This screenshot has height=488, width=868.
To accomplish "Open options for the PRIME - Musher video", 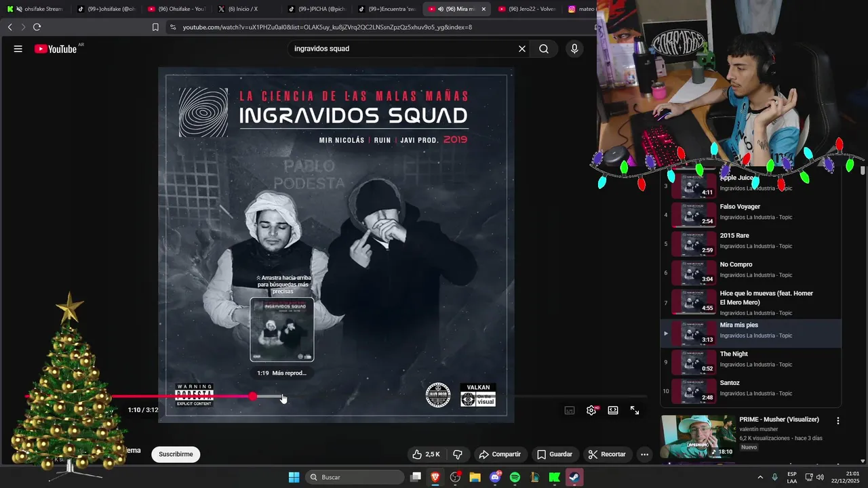I will coord(838,420).
